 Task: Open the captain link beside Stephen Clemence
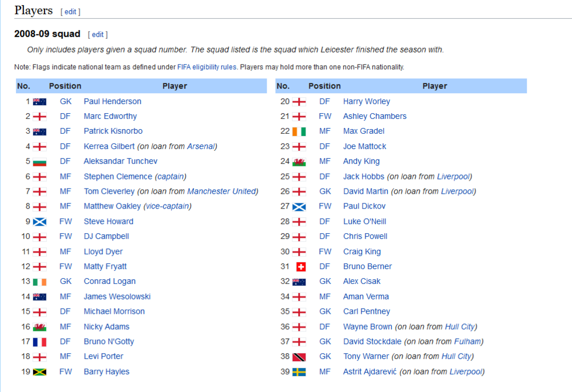click(170, 177)
